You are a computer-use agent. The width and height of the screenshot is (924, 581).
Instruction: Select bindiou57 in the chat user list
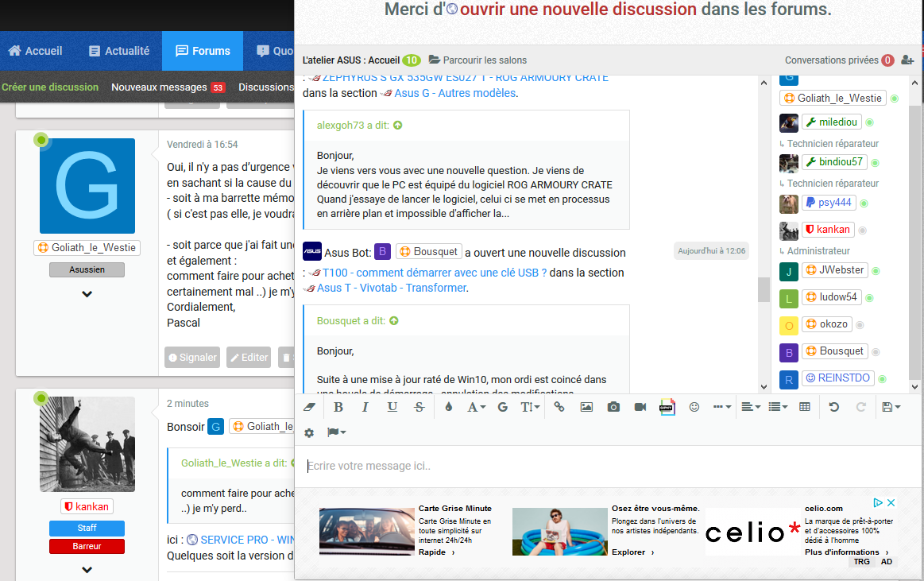coord(834,162)
